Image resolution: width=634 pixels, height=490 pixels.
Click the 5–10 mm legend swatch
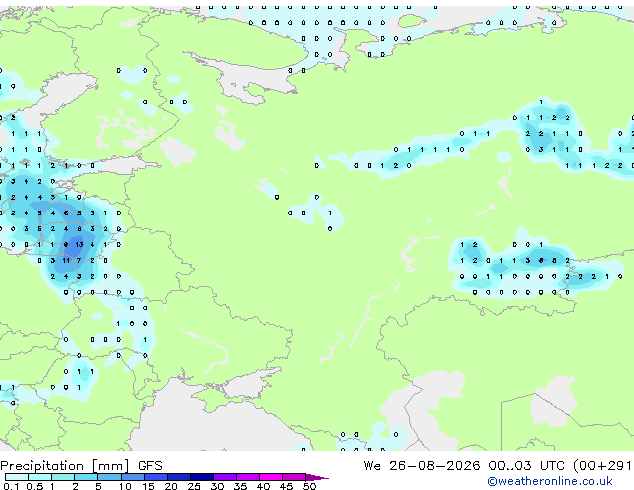coord(109,477)
